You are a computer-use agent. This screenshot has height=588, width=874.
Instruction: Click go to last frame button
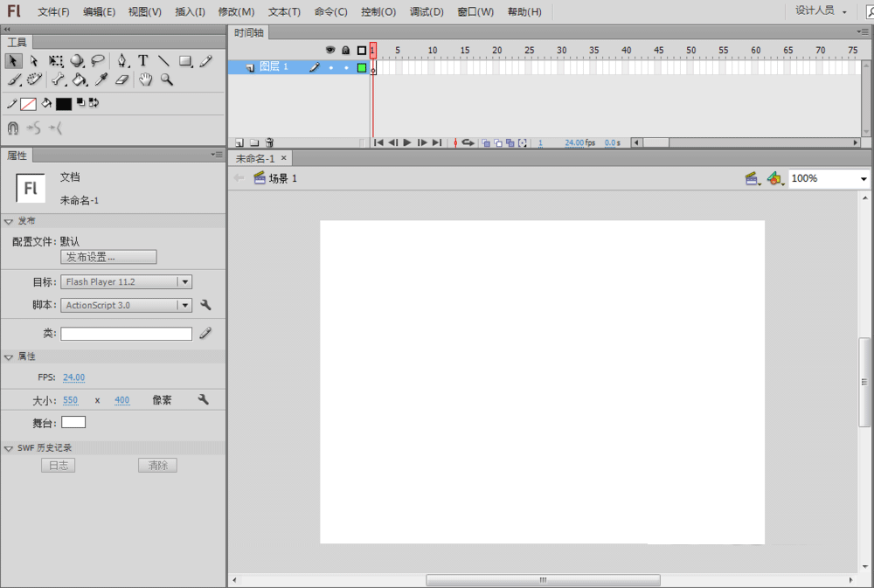(437, 142)
